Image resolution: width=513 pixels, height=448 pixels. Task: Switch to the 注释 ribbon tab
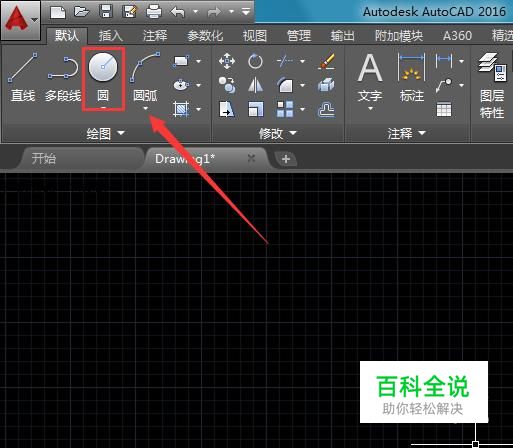coord(155,36)
